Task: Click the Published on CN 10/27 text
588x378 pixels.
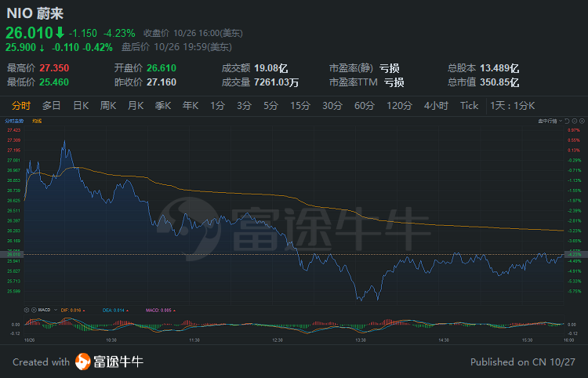Action: click(523, 362)
